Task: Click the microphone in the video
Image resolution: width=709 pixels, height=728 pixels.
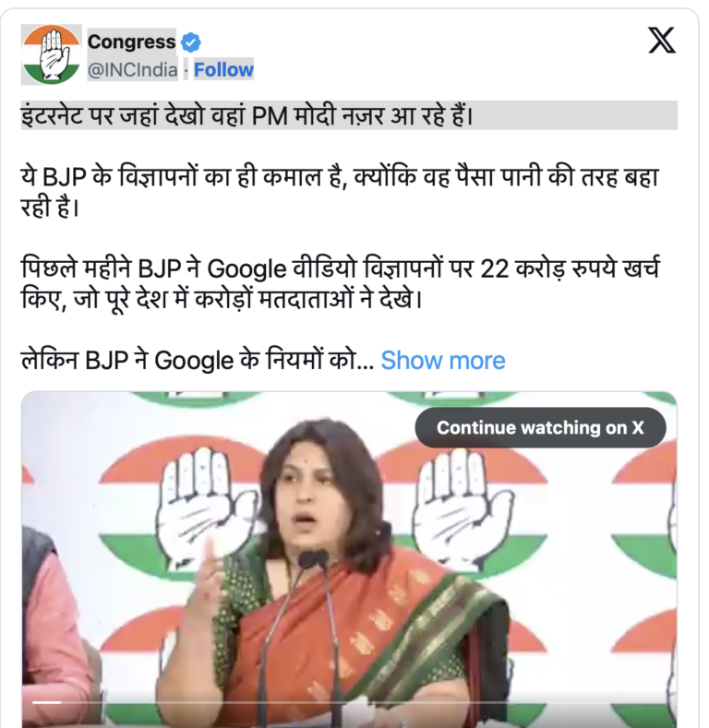Action: pos(314,560)
